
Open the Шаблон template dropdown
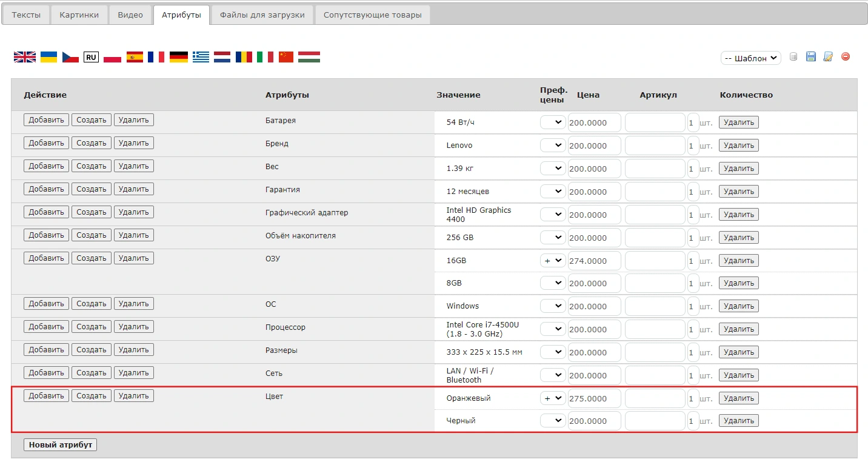click(750, 58)
